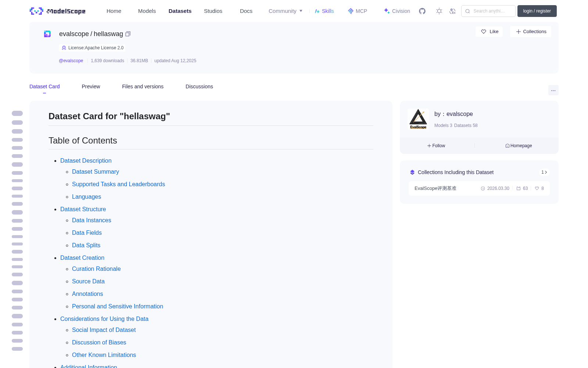Open Supported Tasks and Leaderboards link
Screen dimensions: 588x368
point(118,184)
